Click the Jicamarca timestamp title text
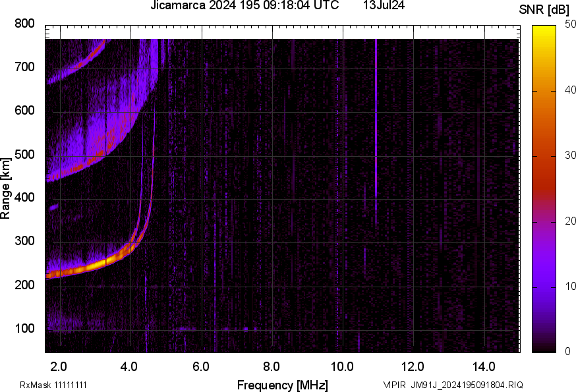 [x=245, y=6]
